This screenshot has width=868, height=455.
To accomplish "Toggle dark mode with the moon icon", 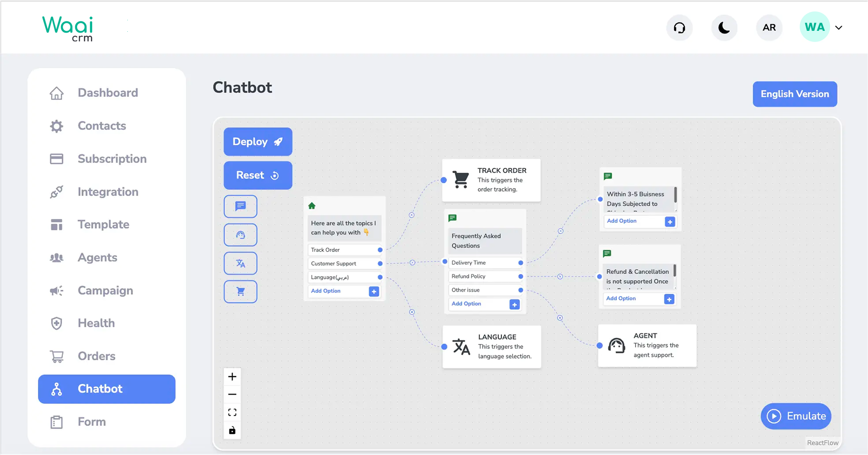I will (724, 28).
